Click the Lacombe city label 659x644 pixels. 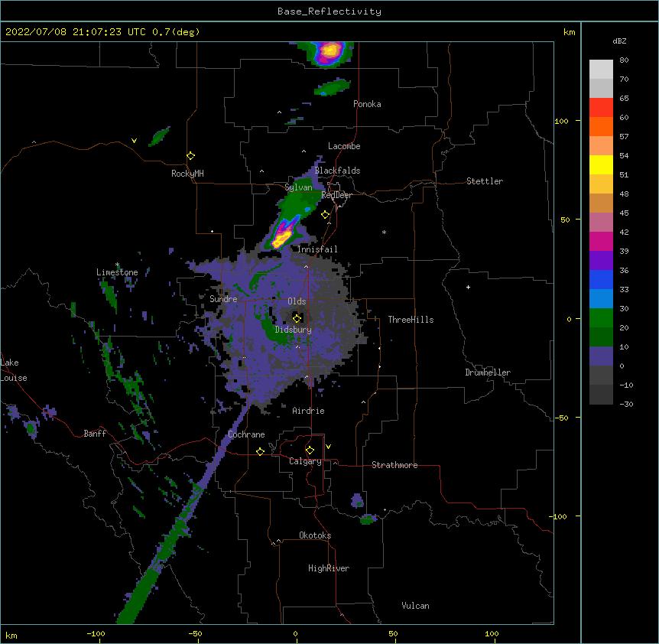tap(344, 146)
